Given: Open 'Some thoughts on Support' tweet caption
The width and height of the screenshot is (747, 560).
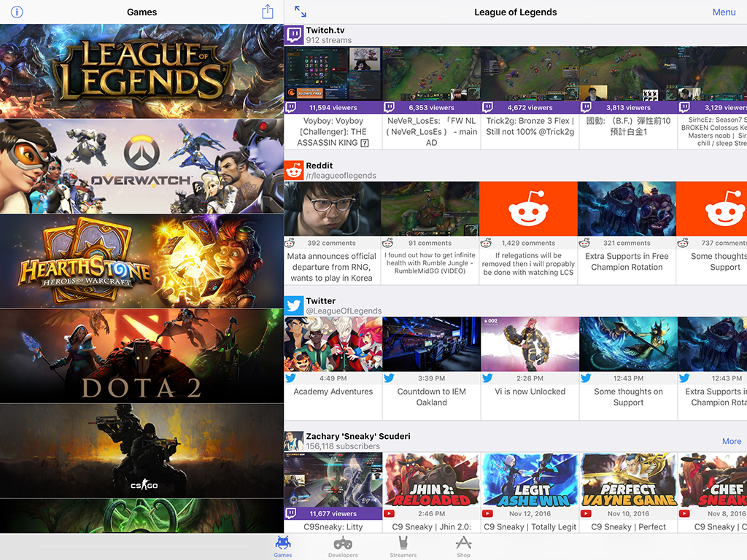Looking at the screenshot, I should [628, 397].
